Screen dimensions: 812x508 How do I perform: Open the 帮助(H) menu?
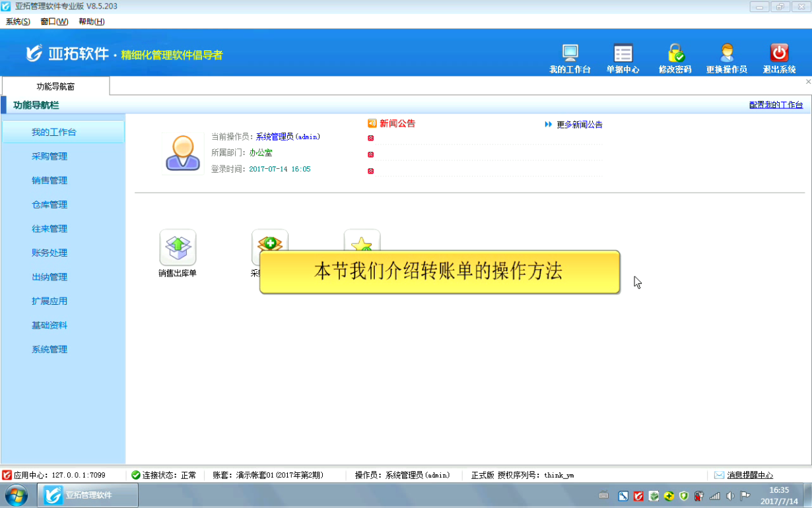pos(91,22)
